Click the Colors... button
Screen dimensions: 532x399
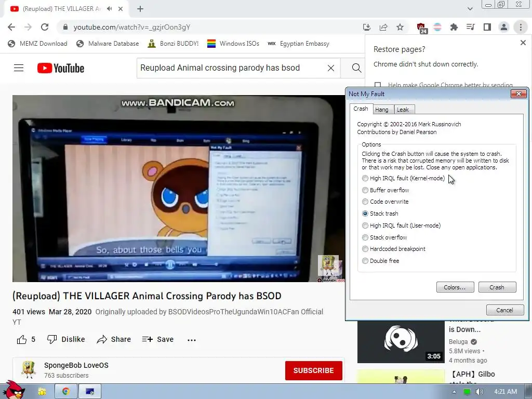pyautogui.click(x=455, y=287)
